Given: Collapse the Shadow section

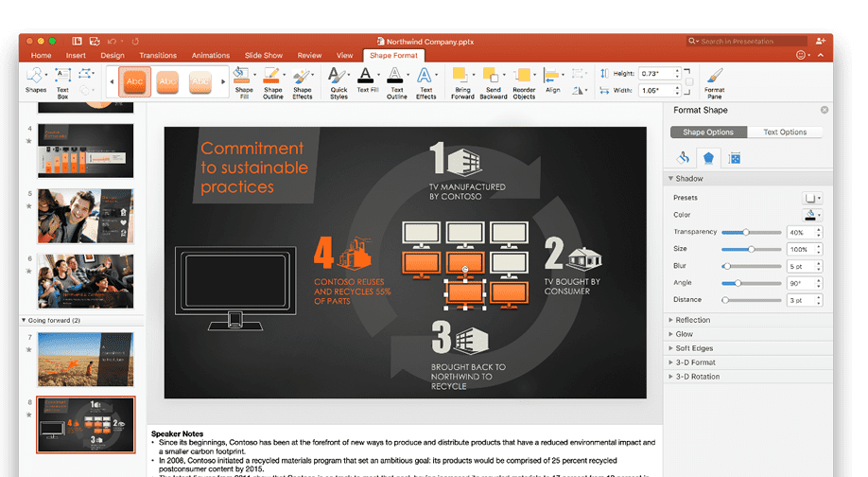Looking at the screenshot, I should pyautogui.click(x=670, y=178).
